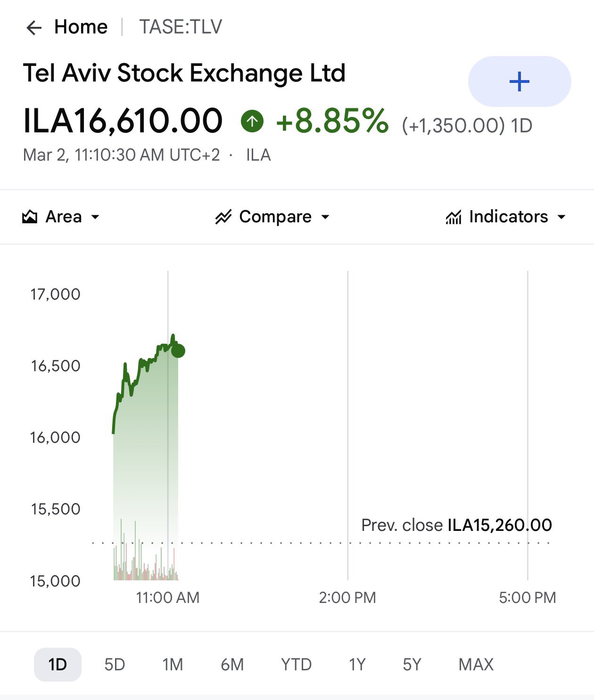Click the Compare lines icon
The height and width of the screenshot is (700, 594).
pos(223,217)
